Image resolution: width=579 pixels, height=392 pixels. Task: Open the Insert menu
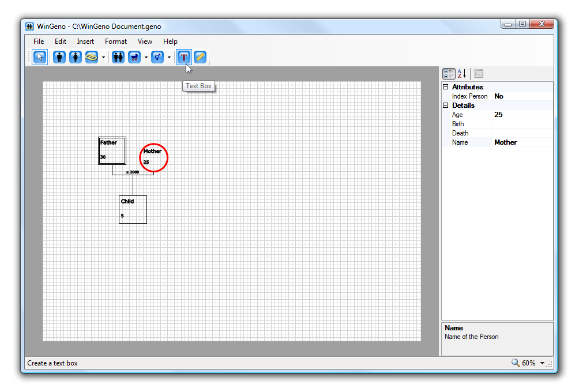(85, 42)
